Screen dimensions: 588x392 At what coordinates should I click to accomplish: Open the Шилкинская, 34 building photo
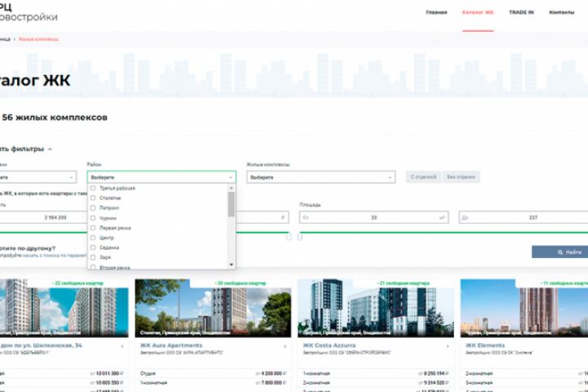click(x=65, y=309)
